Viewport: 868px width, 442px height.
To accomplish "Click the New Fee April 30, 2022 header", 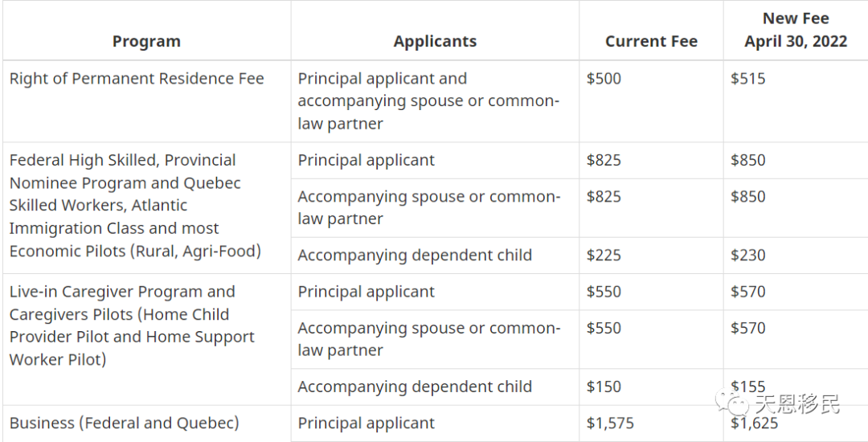I will pos(796,30).
